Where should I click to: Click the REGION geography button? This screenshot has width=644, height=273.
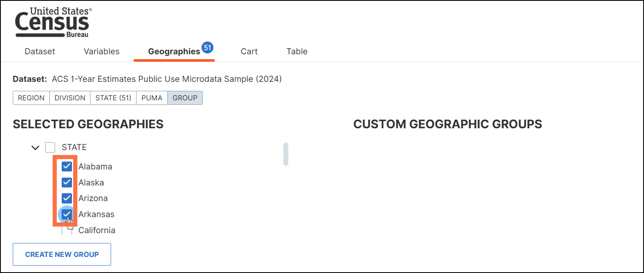tap(31, 98)
